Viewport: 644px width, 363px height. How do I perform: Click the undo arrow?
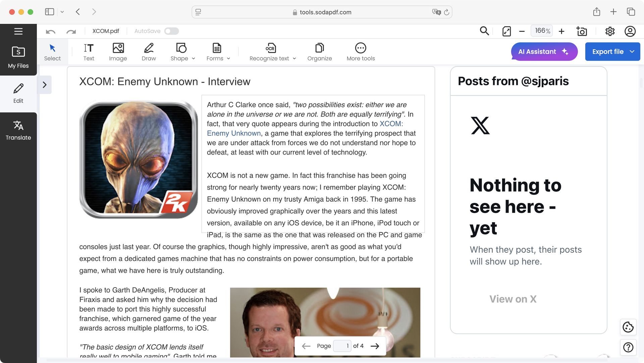point(50,31)
